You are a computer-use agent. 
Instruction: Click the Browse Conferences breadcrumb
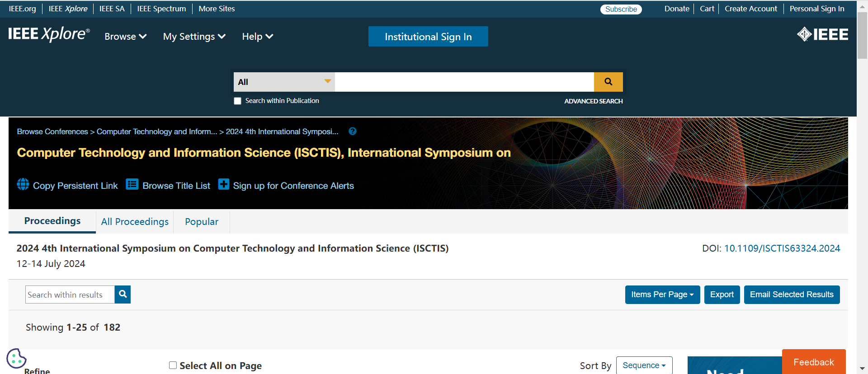click(52, 131)
